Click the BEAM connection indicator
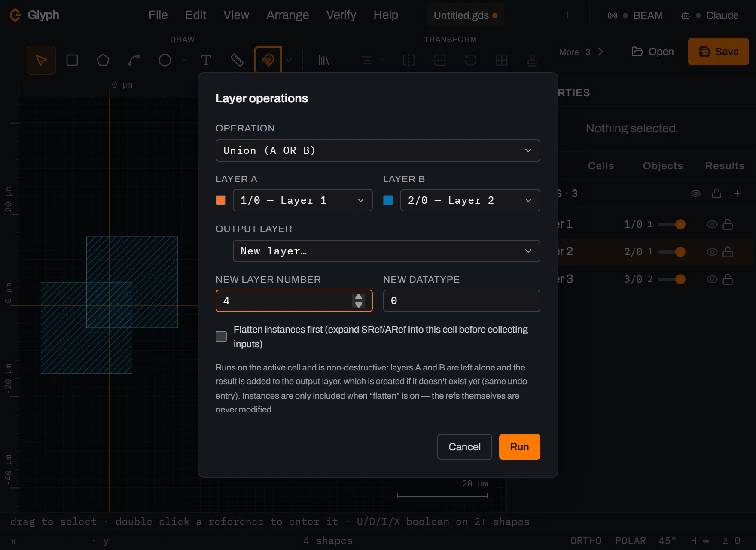The image size is (756, 550). pos(635,15)
